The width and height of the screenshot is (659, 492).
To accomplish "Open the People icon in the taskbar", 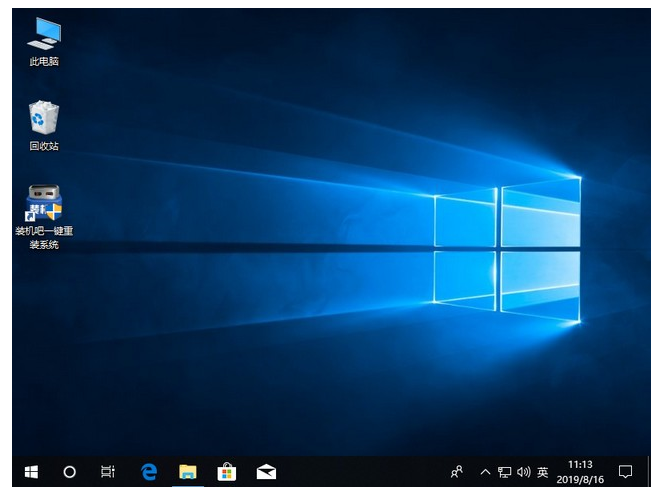I will [x=457, y=471].
